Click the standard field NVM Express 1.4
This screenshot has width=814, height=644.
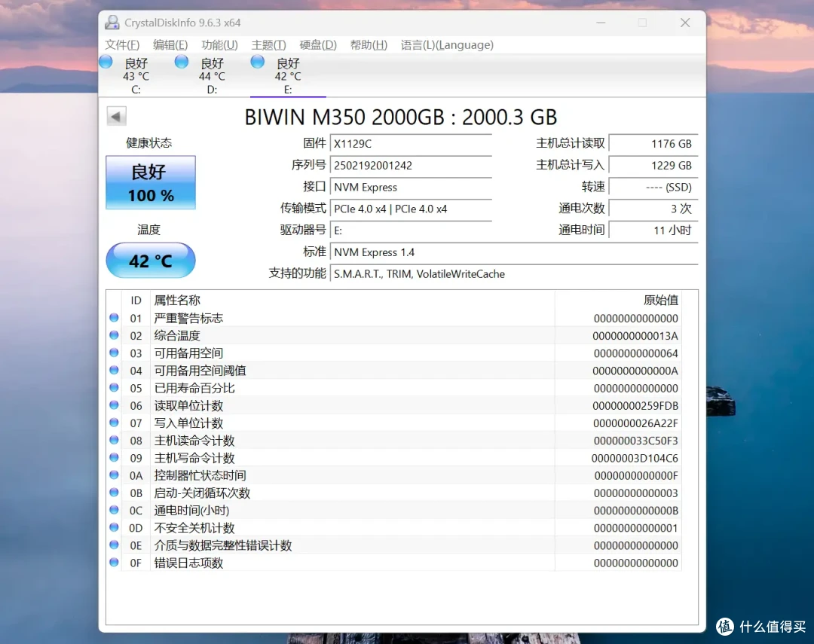(x=514, y=252)
